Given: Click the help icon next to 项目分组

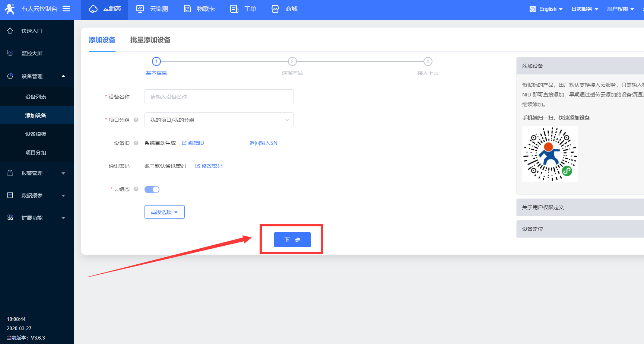Looking at the screenshot, I should (136, 120).
